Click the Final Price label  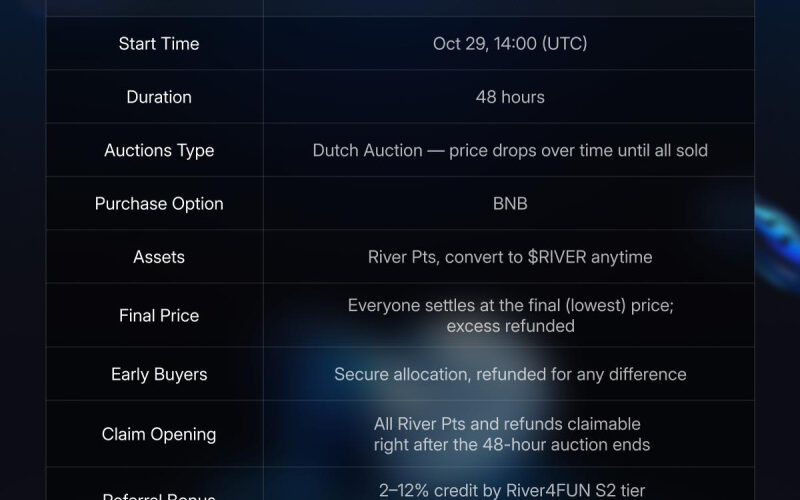(158, 315)
